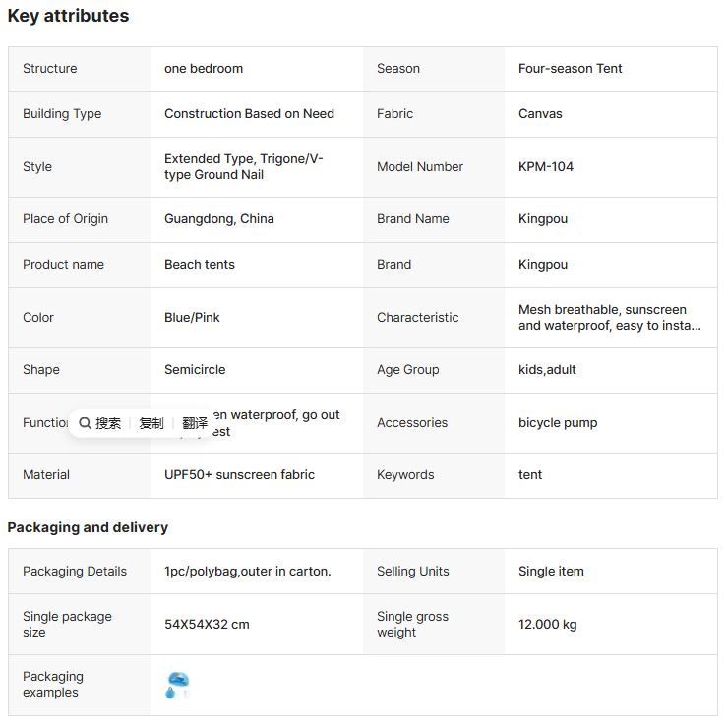The width and height of the screenshot is (726, 728).
Task: Click the Color value Blue/Pink
Action: coord(192,318)
